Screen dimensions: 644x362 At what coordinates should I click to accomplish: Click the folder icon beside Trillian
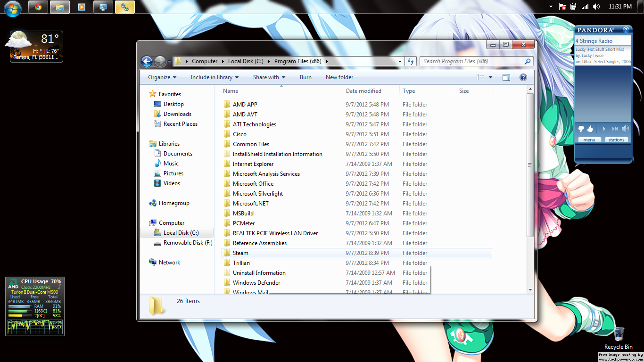tap(227, 263)
